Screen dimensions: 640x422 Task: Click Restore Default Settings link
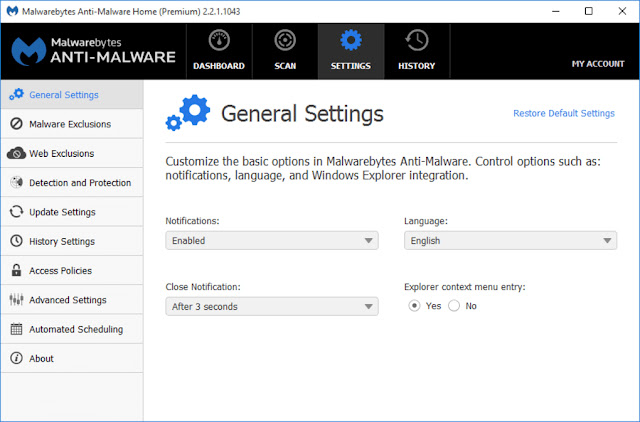tap(564, 113)
